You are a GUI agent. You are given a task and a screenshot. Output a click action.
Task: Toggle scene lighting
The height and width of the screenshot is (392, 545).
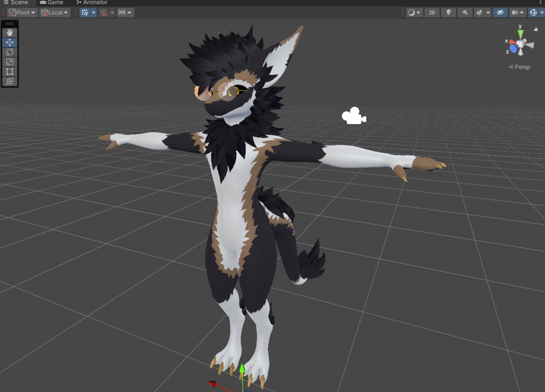click(448, 12)
